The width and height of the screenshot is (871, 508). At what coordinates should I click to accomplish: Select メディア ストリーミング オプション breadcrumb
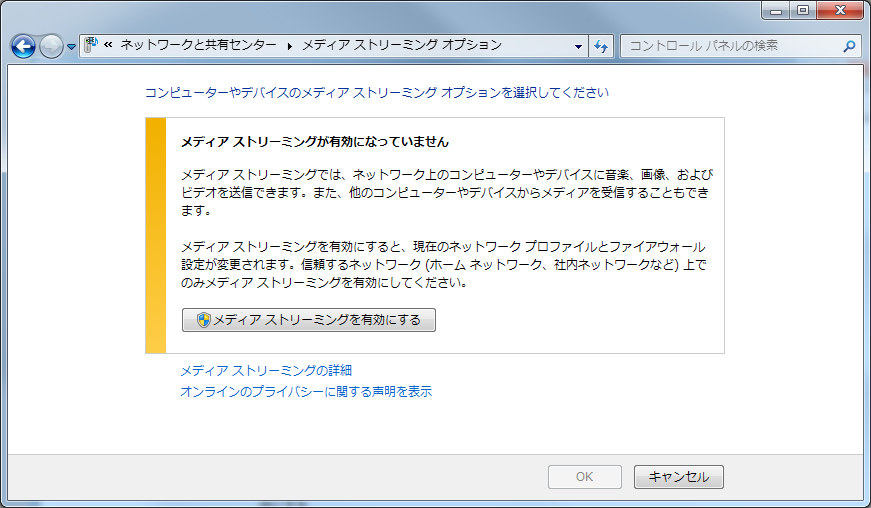(402, 46)
